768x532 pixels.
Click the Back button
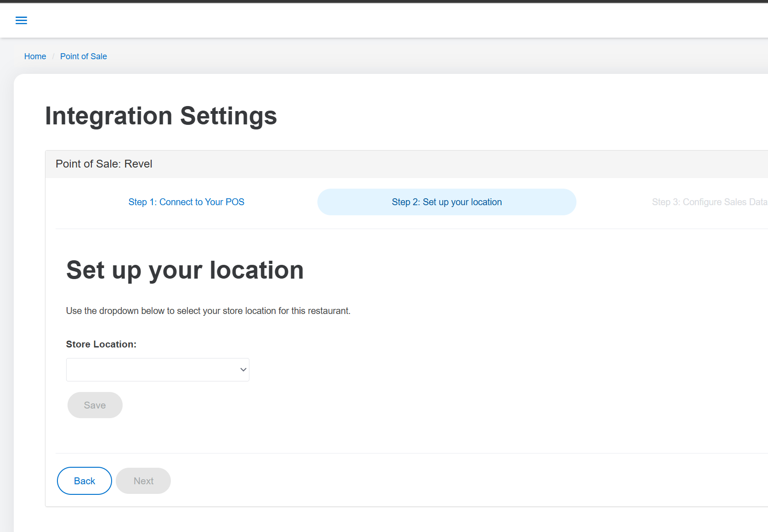point(85,481)
